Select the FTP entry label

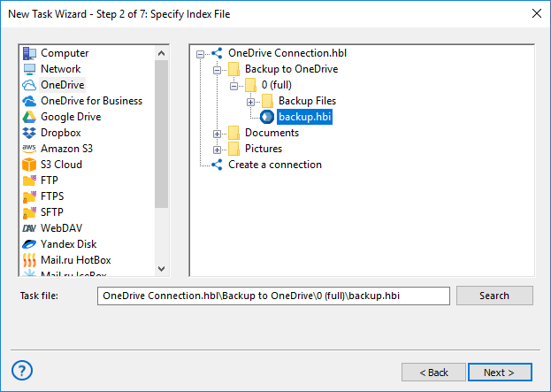[x=50, y=181]
